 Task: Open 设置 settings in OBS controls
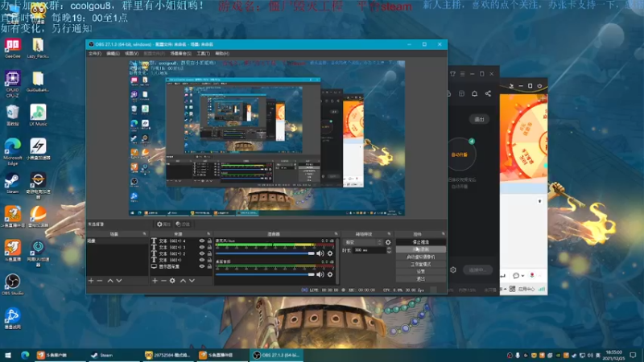tap(420, 272)
